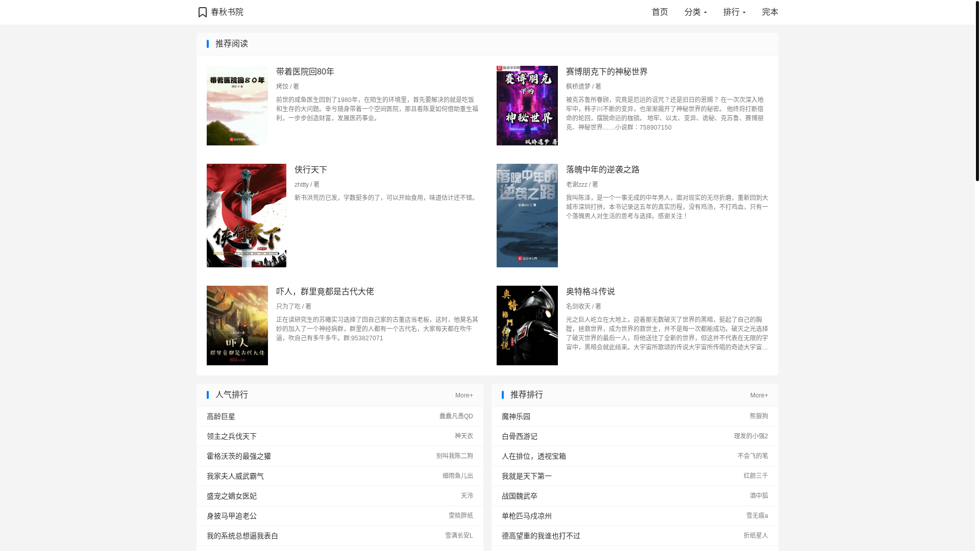980x551 pixels.
Task: Click author 理发的小强2 in recommended ranking
Action: pyautogui.click(x=751, y=436)
